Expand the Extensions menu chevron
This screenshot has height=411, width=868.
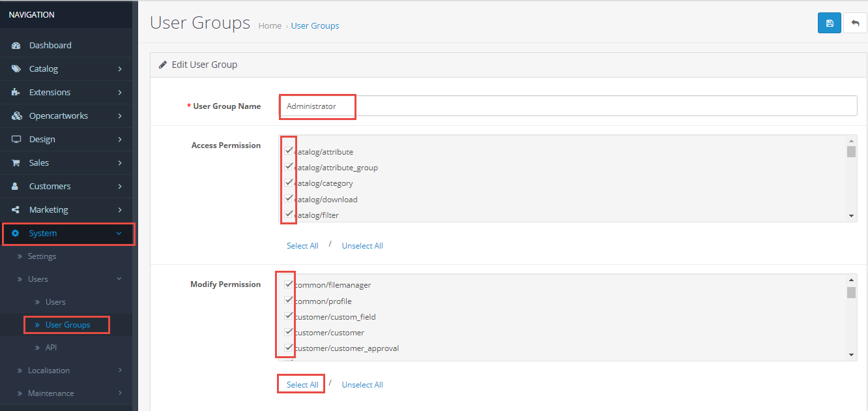coord(120,93)
